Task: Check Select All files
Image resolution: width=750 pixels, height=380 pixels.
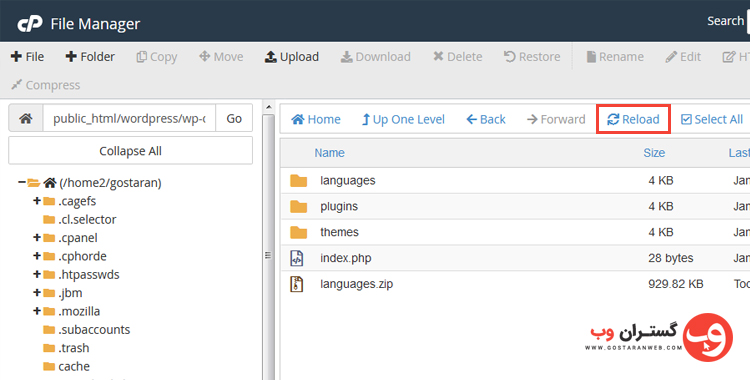Action: (712, 119)
